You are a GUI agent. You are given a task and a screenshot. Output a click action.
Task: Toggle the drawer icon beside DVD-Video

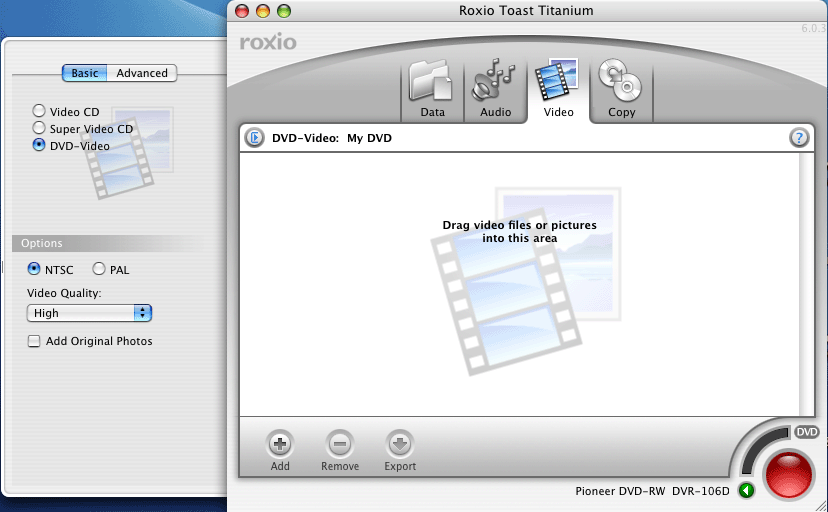(x=255, y=138)
